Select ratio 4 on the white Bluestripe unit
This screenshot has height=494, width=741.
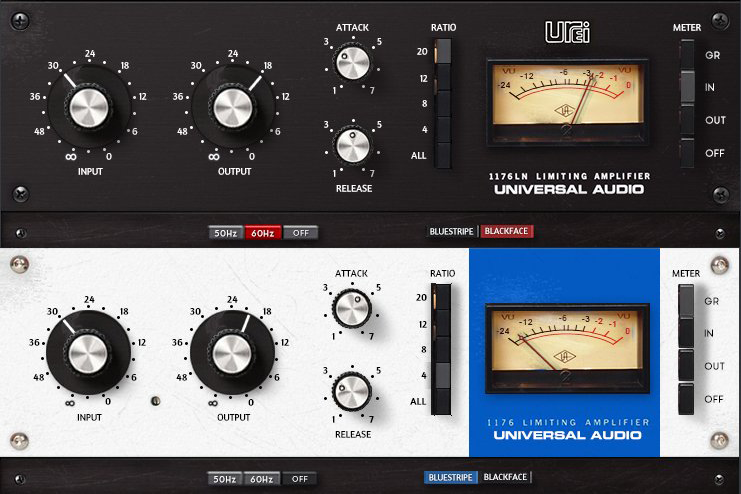[x=442, y=375]
